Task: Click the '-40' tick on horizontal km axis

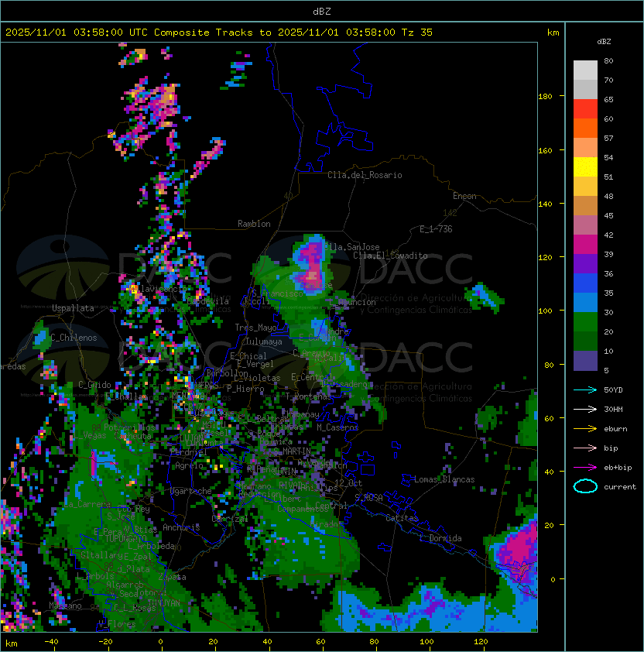Action: coord(51,642)
